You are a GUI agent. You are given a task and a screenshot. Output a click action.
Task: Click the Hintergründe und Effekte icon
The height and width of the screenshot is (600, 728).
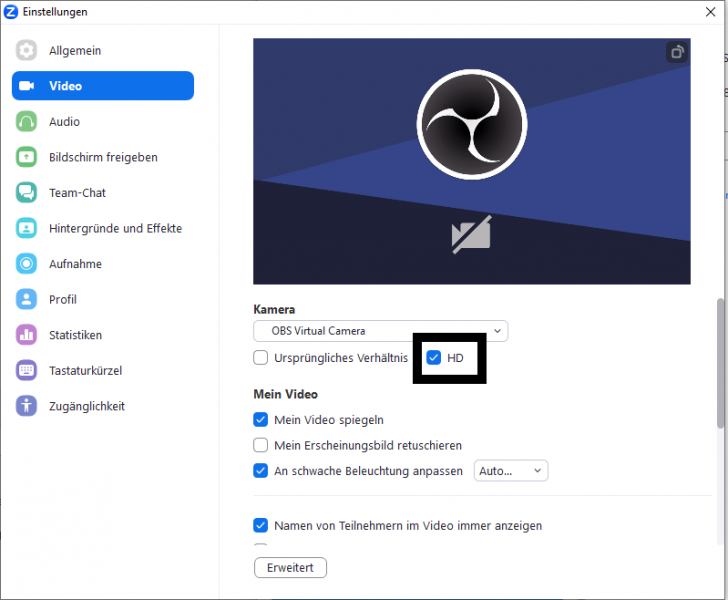[26, 228]
